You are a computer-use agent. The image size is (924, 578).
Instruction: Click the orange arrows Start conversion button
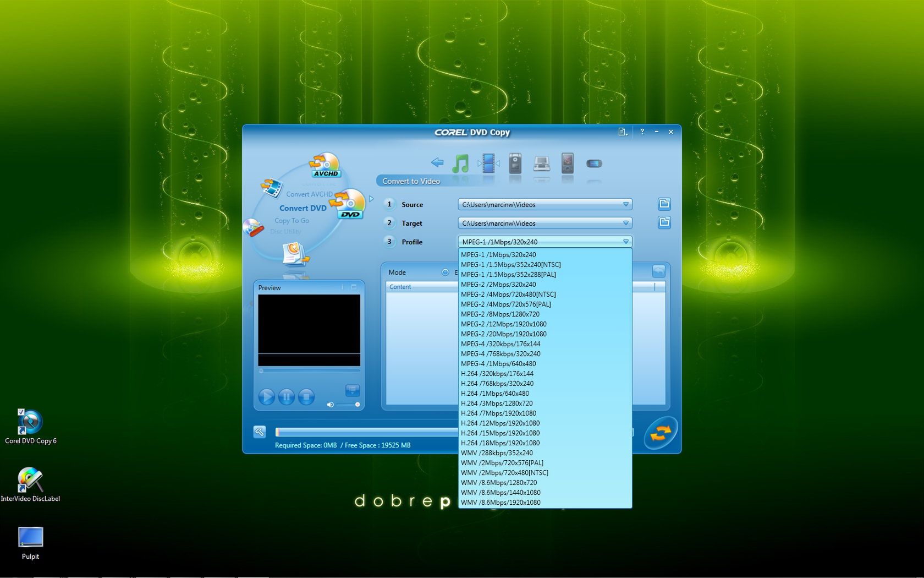point(661,433)
